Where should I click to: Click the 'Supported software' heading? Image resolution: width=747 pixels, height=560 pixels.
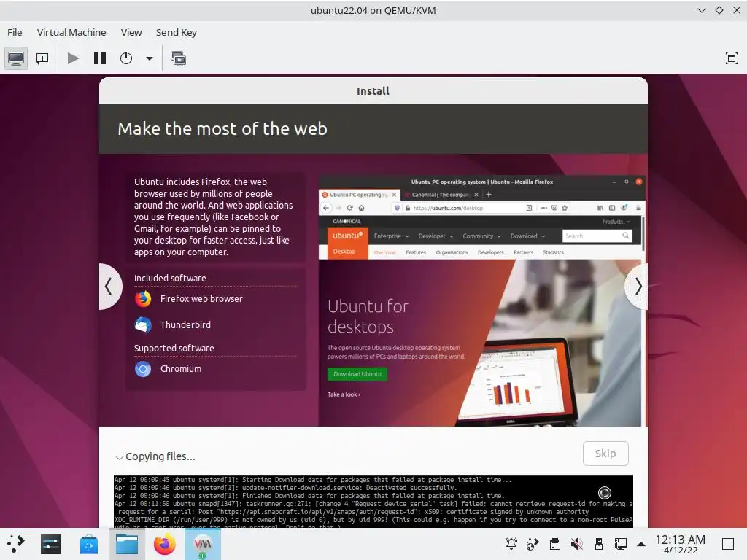click(174, 348)
